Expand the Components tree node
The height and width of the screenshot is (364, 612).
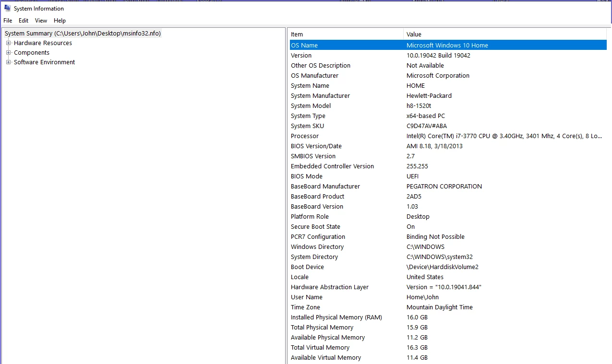pyautogui.click(x=8, y=53)
